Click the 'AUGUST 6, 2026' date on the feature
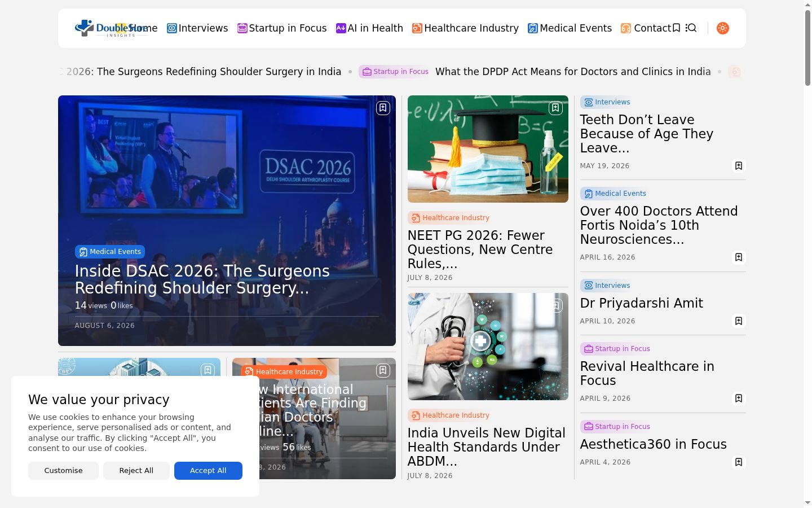Image resolution: width=812 pixels, height=508 pixels. (x=104, y=326)
